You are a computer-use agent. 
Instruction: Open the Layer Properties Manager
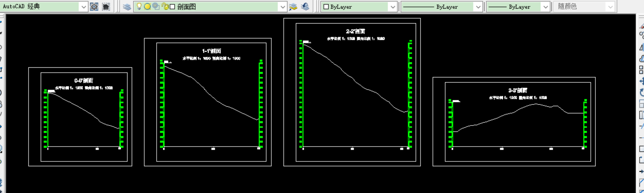pos(127,7)
